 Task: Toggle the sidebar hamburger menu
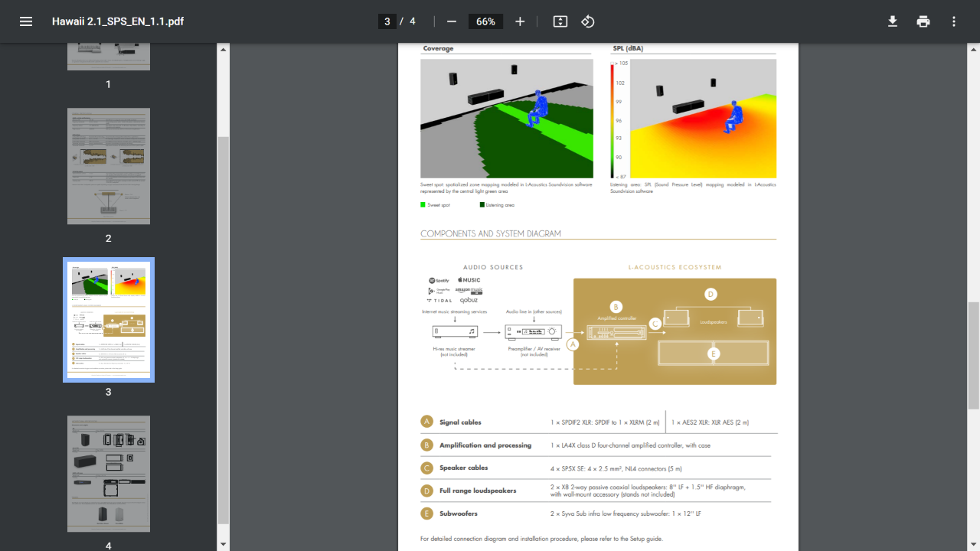(x=26, y=21)
